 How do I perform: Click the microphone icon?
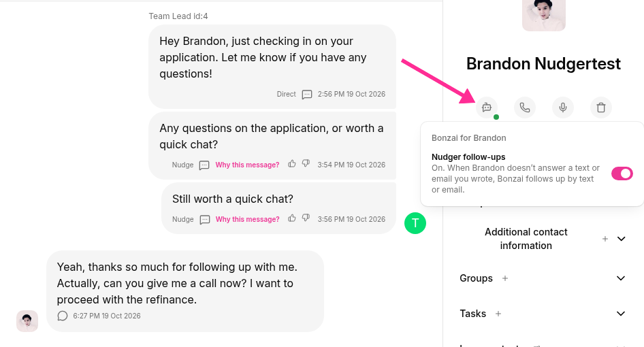coord(563,108)
